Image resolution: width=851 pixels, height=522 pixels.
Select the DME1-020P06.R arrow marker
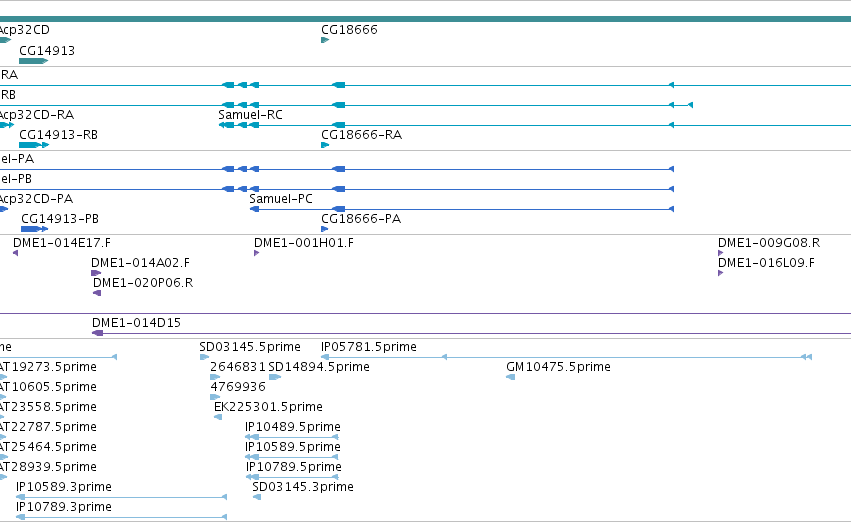coord(97,293)
